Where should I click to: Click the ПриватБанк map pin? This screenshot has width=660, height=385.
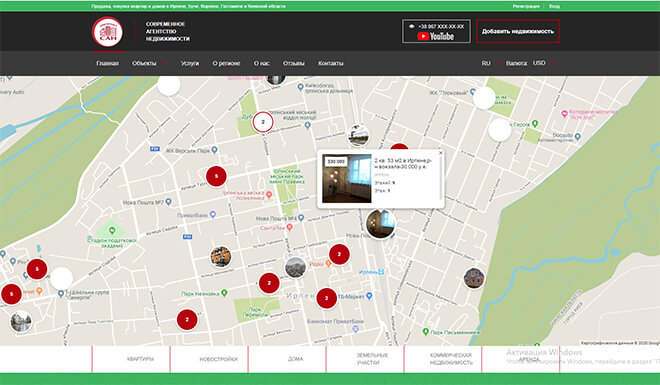pyautogui.click(x=213, y=215)
